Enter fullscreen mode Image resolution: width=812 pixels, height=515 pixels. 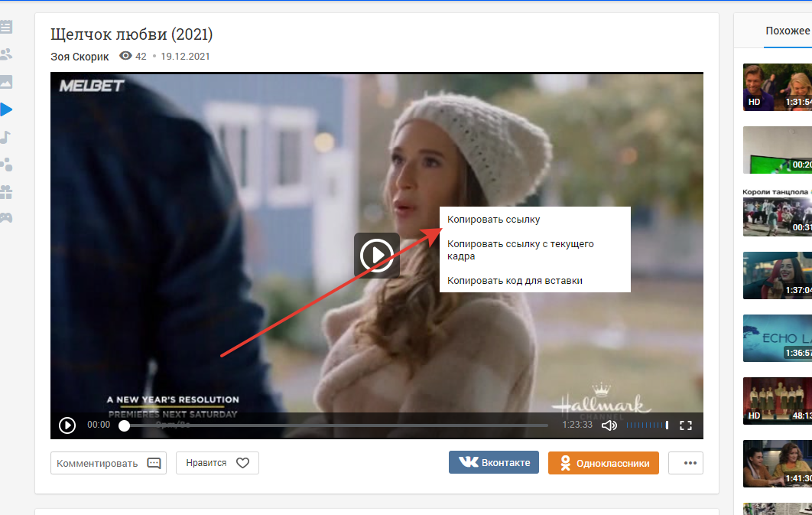pyautogui.click(x=686, y=425)
